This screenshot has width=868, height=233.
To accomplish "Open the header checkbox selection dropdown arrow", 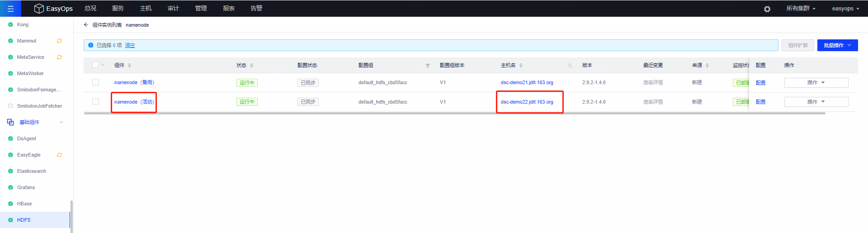I will (103, 65).
